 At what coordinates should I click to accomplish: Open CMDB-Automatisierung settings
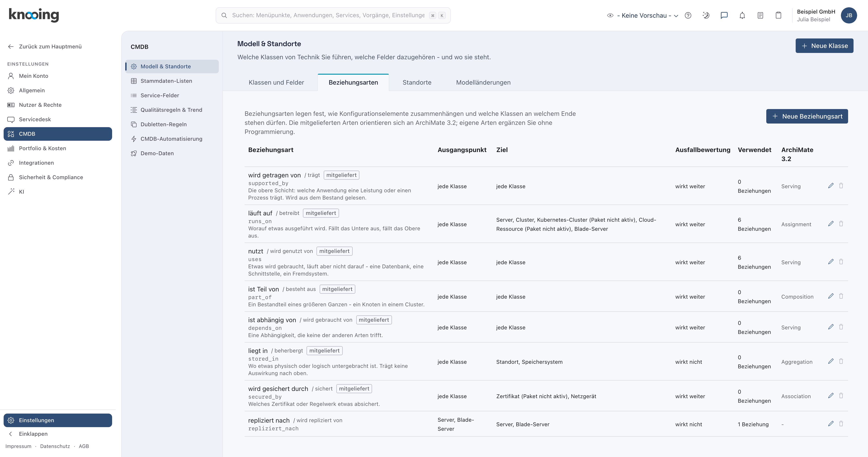click(172, 139)
